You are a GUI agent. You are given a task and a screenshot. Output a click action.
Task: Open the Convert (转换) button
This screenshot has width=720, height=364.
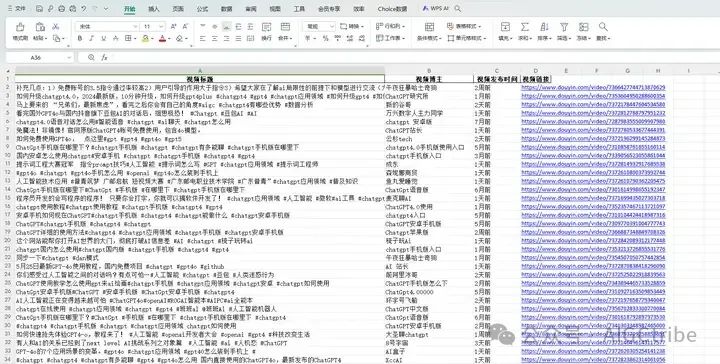[352, 27]
